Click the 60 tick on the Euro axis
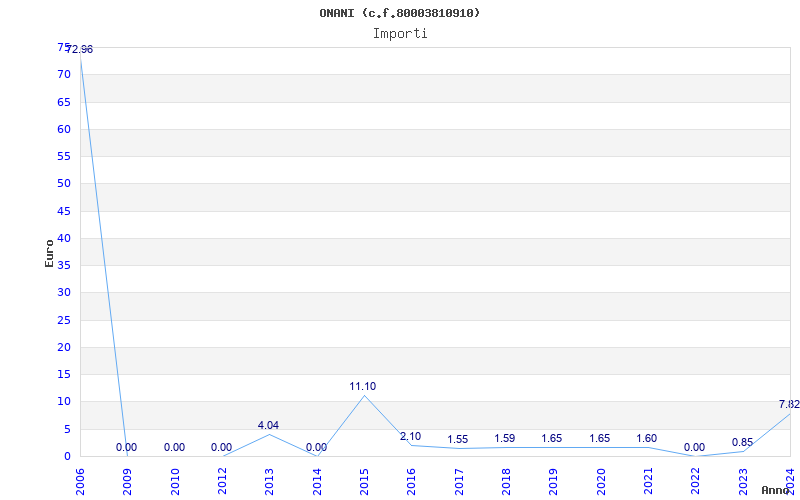 pyautogui.click(x=64, y=129)
